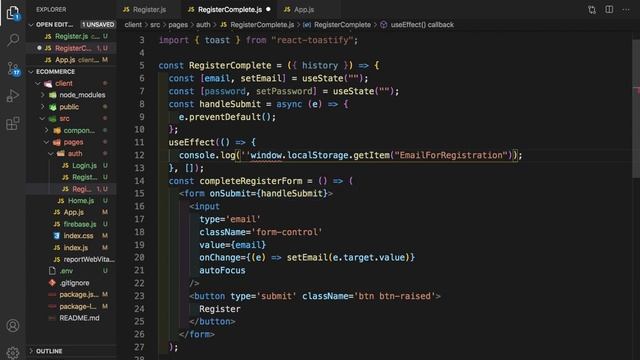This screenshot has height=360, width=640.
Task: Open index.css in the file tree
Action: 72,236
